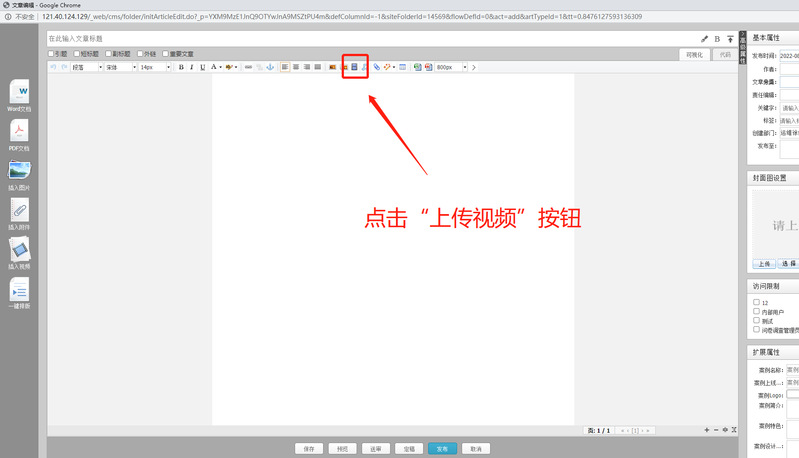Image resolution: width=799 pixels, height=458 pixels.
Task: Click the blue 发布 button
Action: (442, 449)
